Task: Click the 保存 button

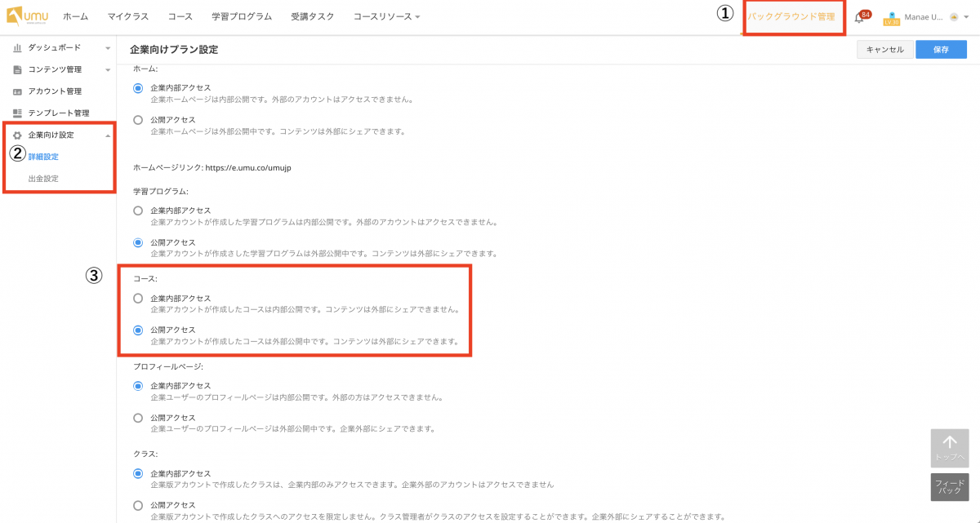Action: tap(941, 50)
